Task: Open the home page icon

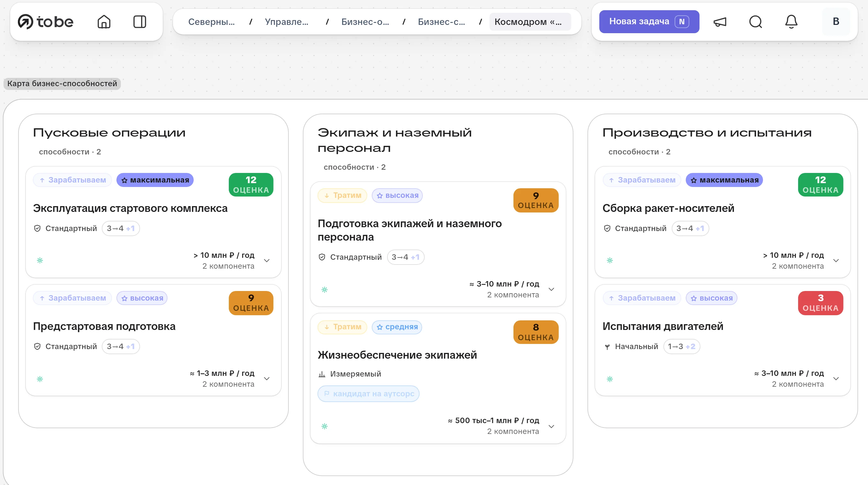Action: [104, 22]
